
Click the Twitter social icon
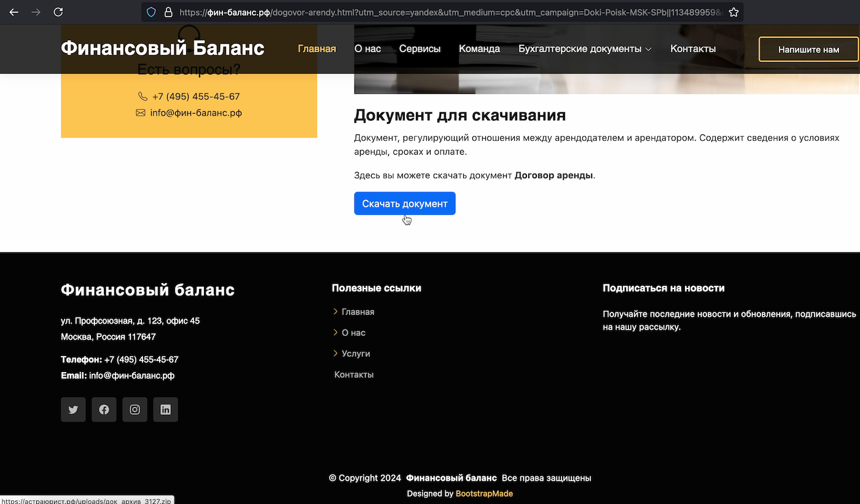click(73, 409)
